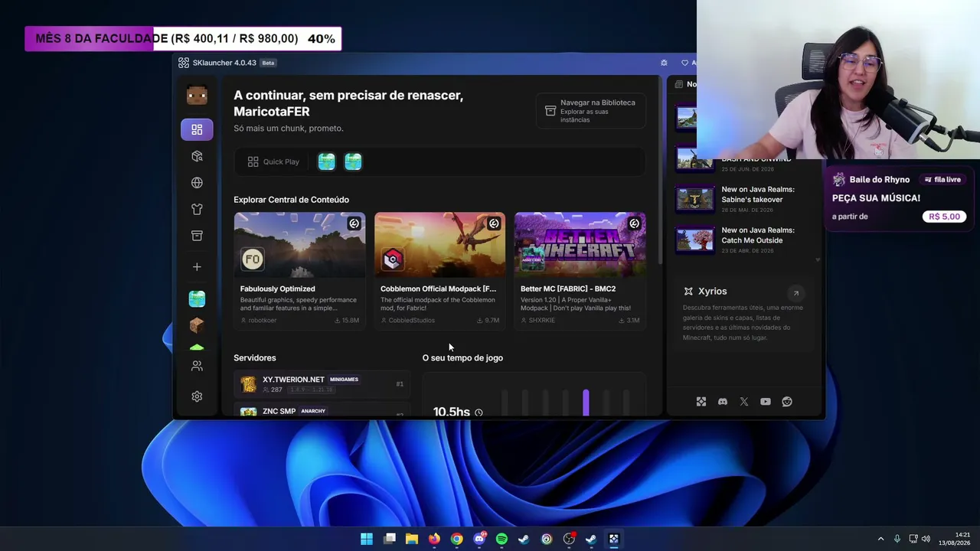
Task: Click 'PEÇA SUA MÚSICA!' overlay text
Action: pos(876,198)
